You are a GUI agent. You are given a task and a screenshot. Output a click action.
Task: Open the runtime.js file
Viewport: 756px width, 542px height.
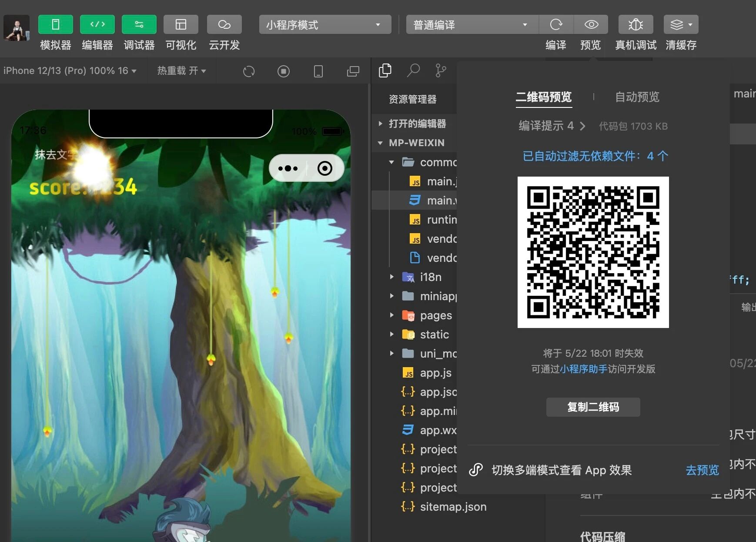tap(414, 220)
